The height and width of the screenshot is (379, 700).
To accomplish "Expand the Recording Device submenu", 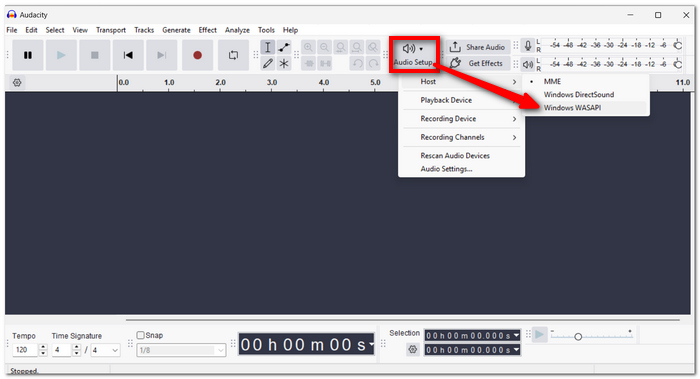I will point(461,119).
